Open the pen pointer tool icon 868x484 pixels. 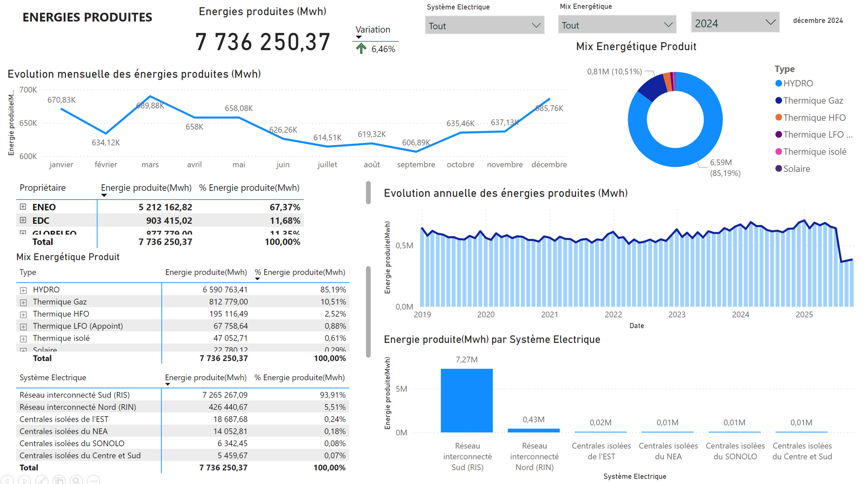point(41,480)
